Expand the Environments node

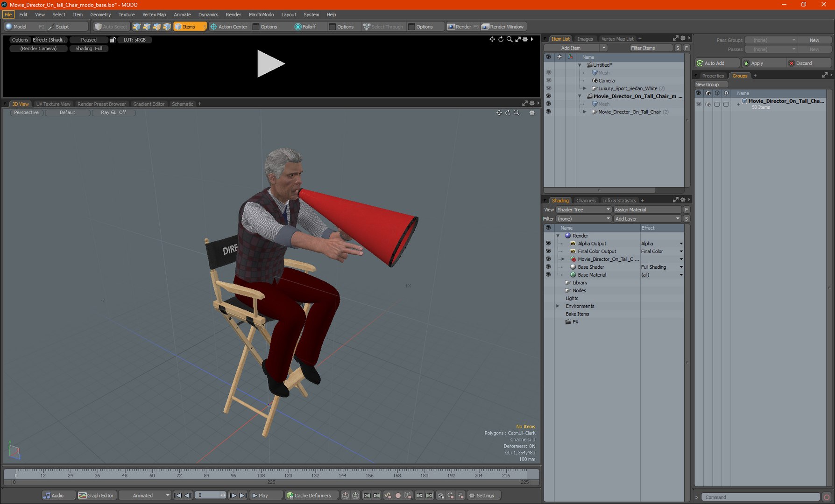coord(558,306)
